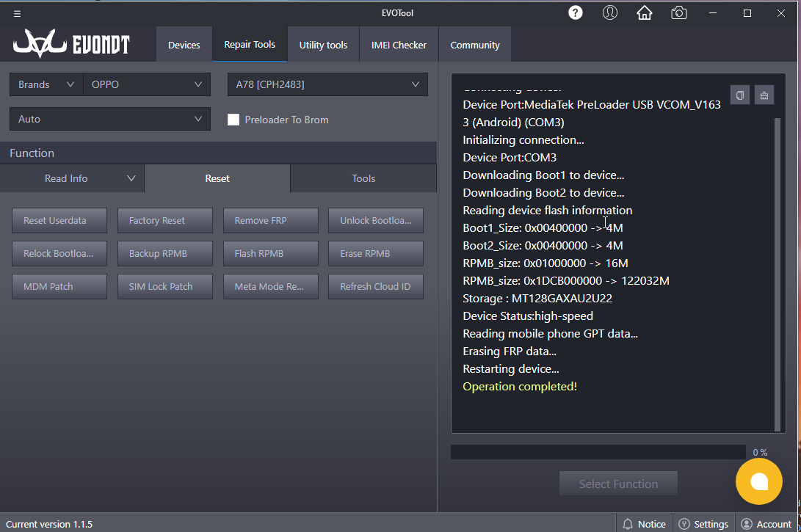Viewport: 801px width, 532px height.
Task: Open the Brands dropdown
Action: coord(46,84)
